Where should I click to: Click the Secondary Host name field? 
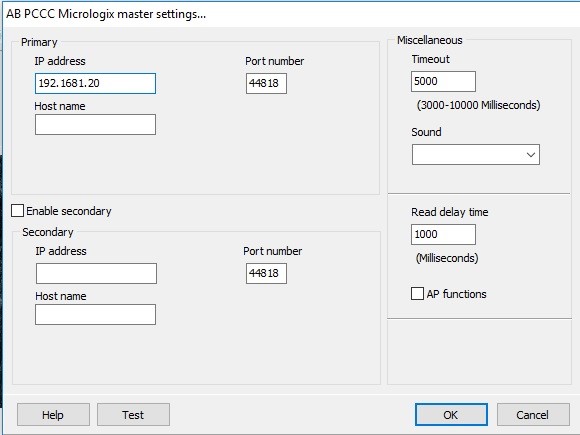[95, 314]
